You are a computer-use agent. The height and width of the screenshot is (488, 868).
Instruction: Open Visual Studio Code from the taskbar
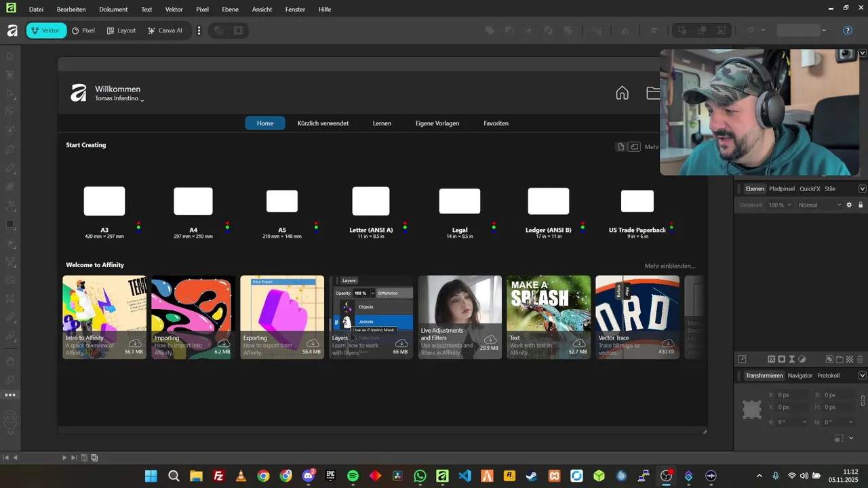(x=465, y=476)
